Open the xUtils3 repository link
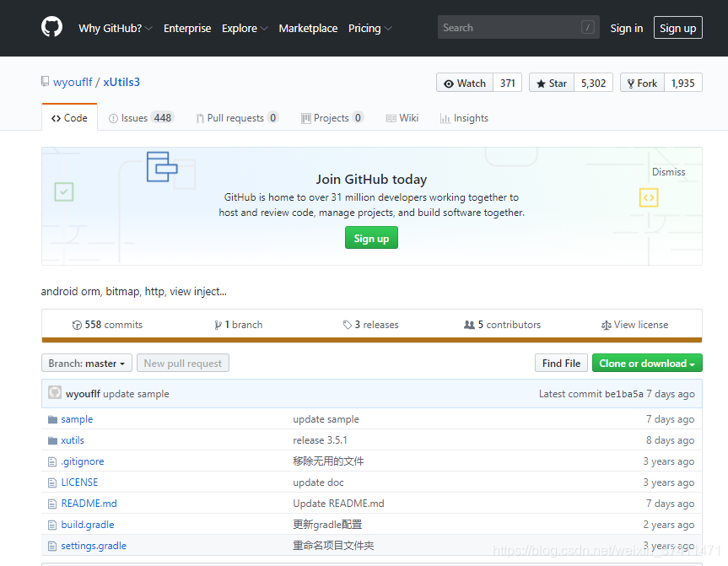This screenshot has height=566, width=728. (x=121, y=82)
